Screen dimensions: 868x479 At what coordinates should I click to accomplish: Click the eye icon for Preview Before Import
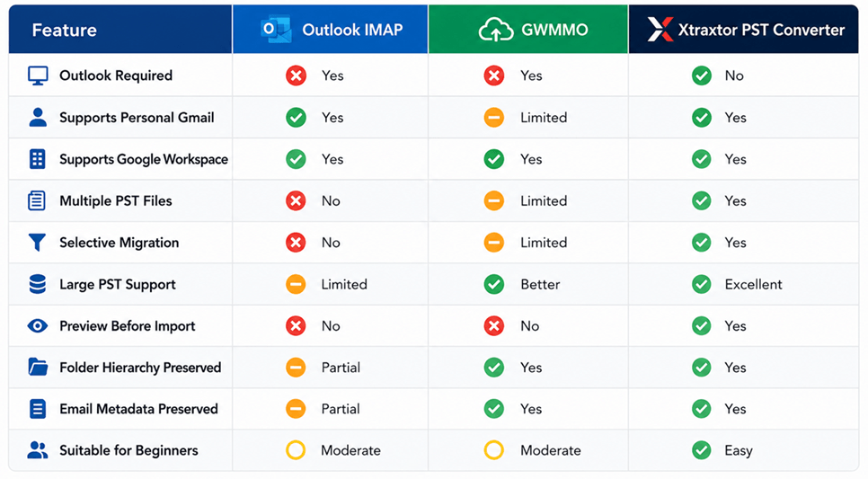click(37, 325)
